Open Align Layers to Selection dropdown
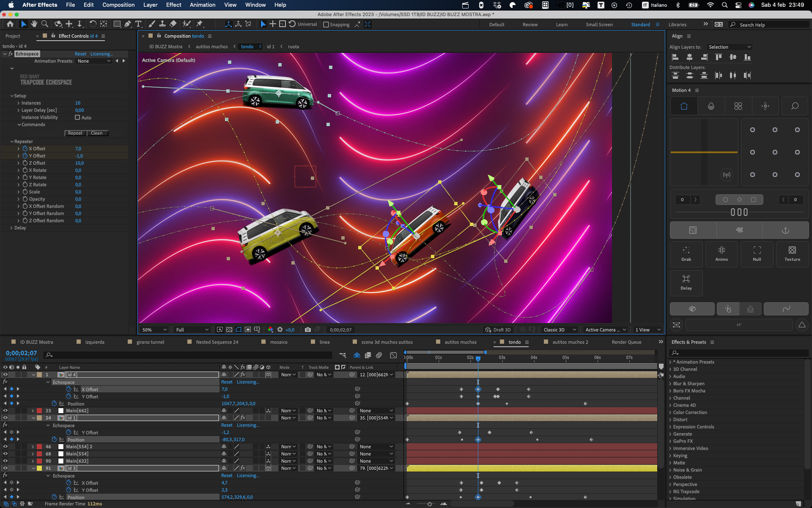The image size is (812, 508). point(730,47)
